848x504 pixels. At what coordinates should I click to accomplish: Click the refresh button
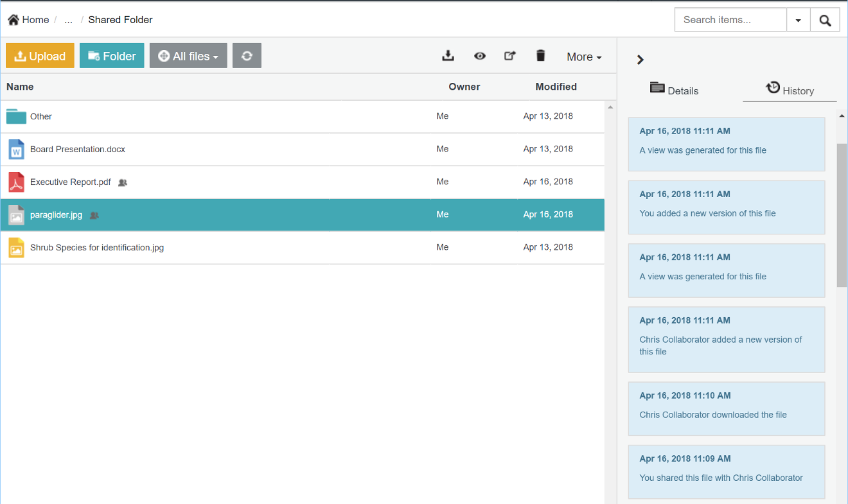tap(247, 56)
